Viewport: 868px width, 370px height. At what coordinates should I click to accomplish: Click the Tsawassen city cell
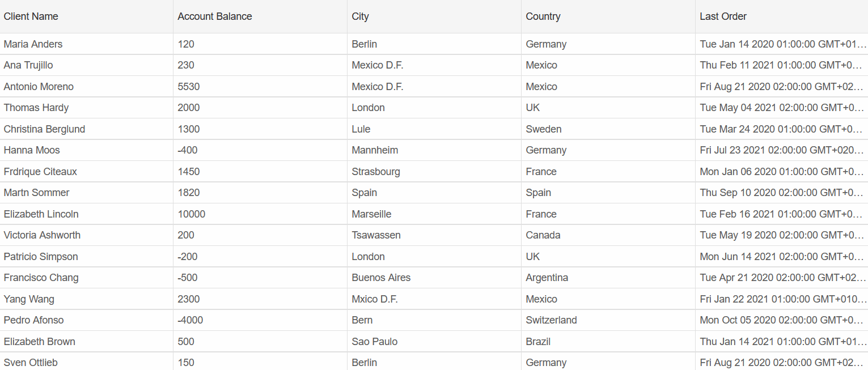point(376,235)
